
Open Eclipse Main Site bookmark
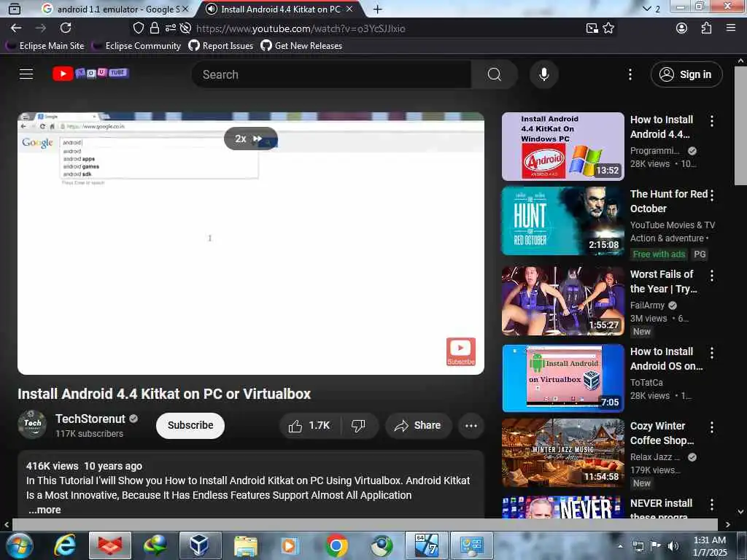44,46
